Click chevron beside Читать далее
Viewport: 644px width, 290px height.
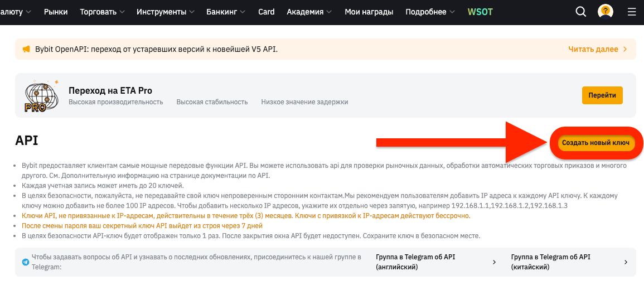tap(625, 49)
